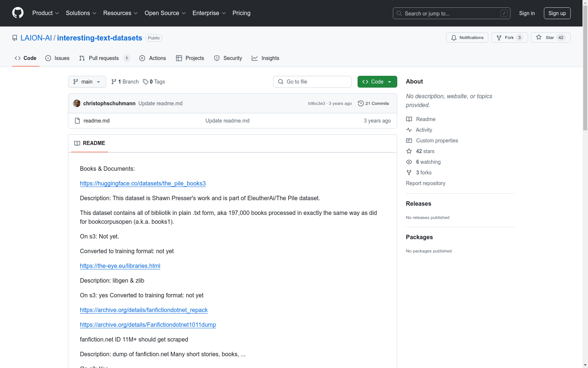Expand the Enterprise menu

point(209,13)
